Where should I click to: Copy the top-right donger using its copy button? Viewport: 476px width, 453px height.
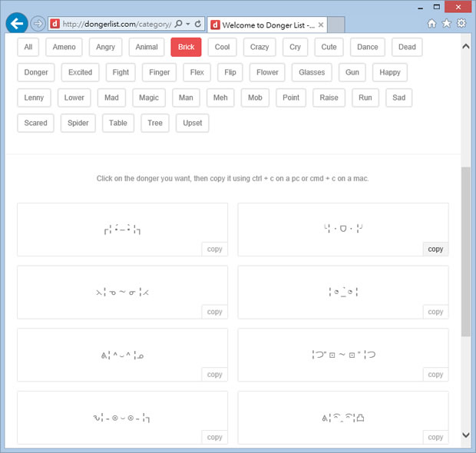435,249
